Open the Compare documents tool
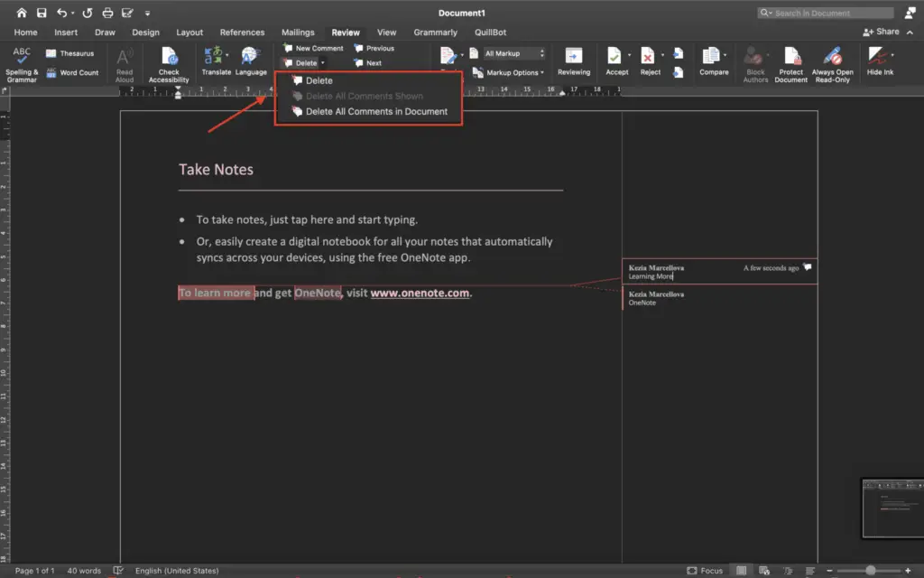This screenshot has height=578, width=924. pos(713,61)
